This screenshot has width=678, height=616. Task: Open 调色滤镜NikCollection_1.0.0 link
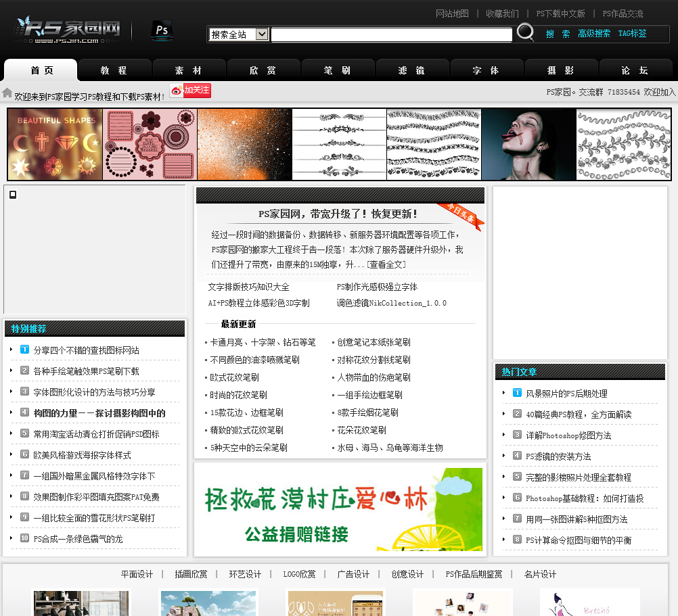392,303
